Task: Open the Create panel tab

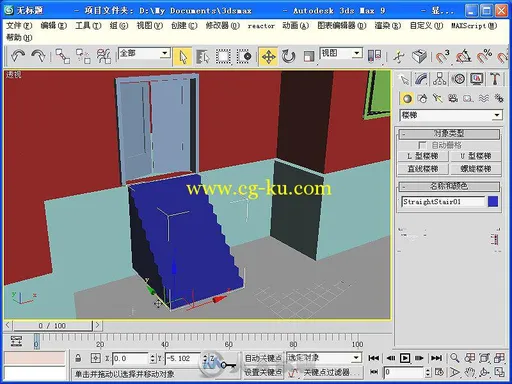Action: pyautogui.click(x=404, y=79)
